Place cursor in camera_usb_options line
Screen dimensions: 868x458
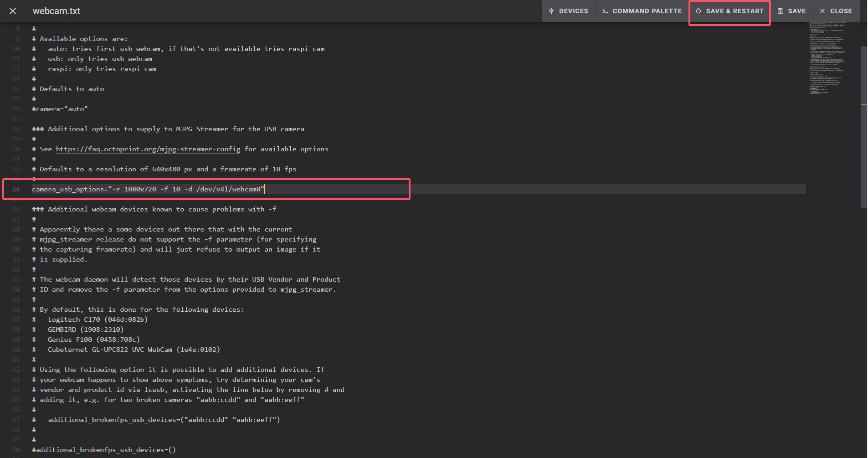(x=148, y=189)
